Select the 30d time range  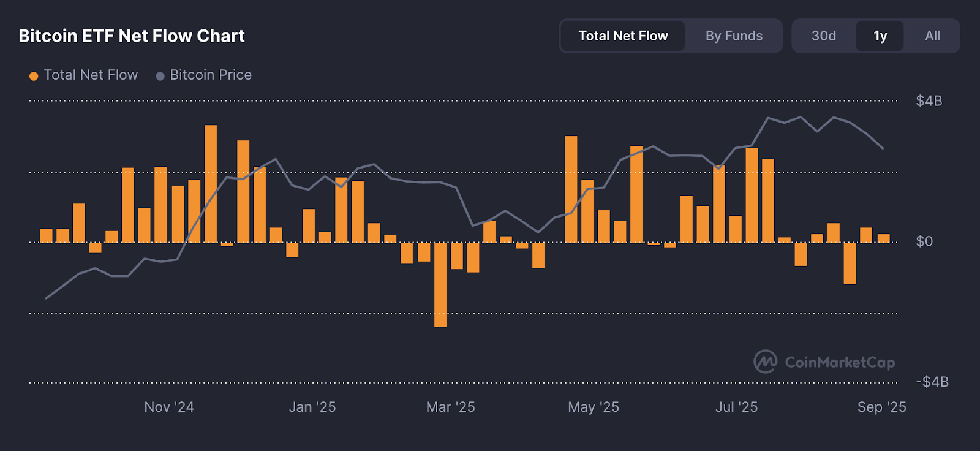click(x=823, y=36)
